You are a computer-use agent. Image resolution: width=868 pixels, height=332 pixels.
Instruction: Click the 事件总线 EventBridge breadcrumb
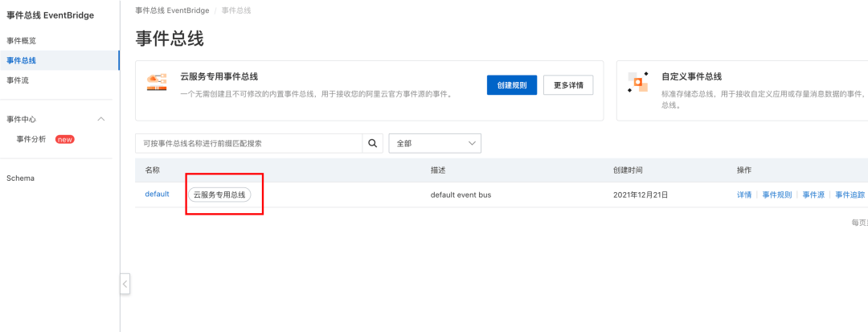pyautogui.click(x=172, y=10)
